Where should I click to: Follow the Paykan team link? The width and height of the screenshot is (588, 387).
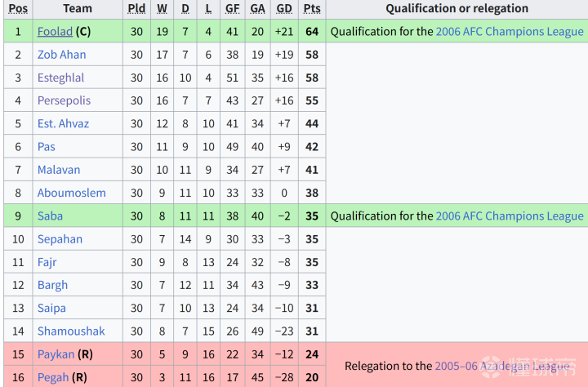[x=56, y=354]
